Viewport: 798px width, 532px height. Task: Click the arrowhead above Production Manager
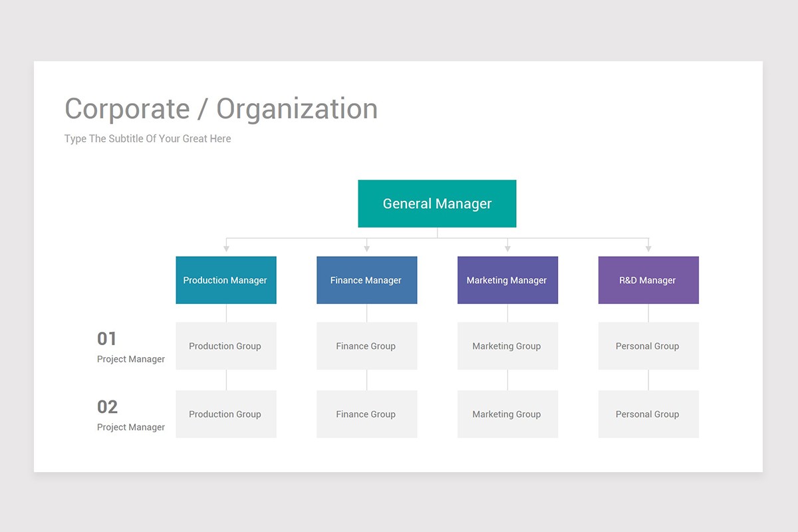coord(226,249)
